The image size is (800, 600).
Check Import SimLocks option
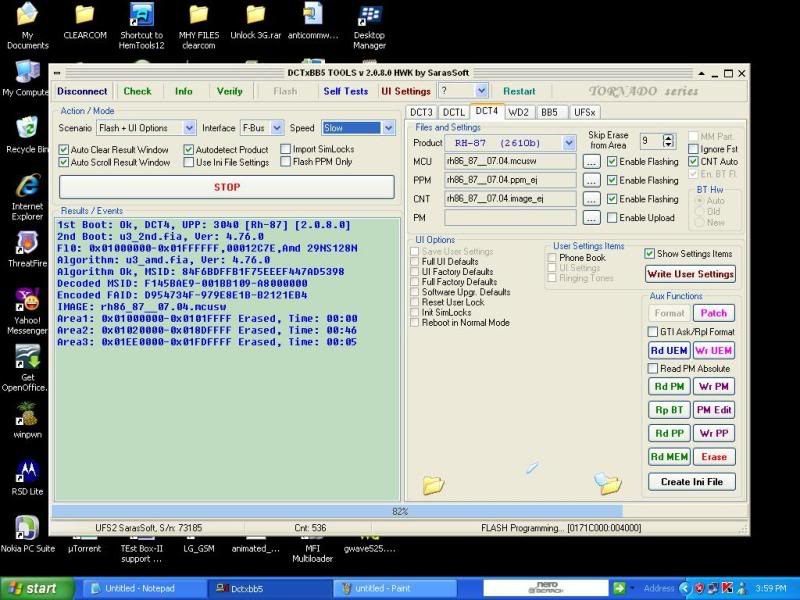click(286, 149)
